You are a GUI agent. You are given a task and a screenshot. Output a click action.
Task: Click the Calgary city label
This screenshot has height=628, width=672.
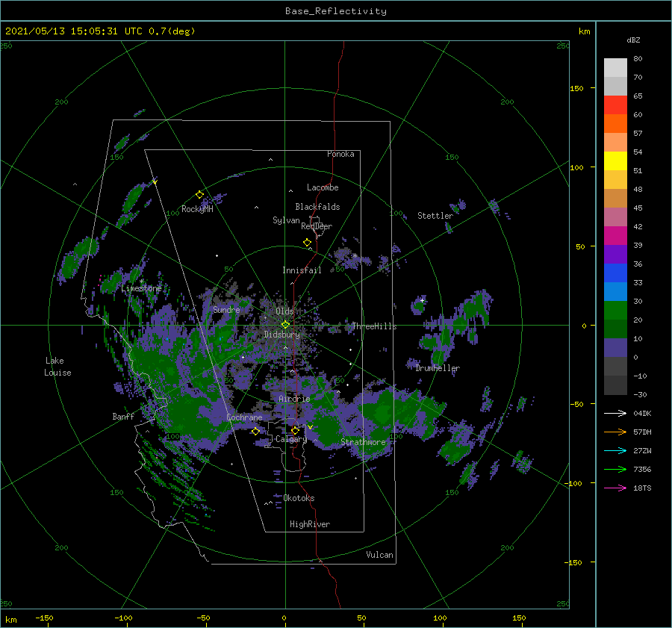pos(291,439)
